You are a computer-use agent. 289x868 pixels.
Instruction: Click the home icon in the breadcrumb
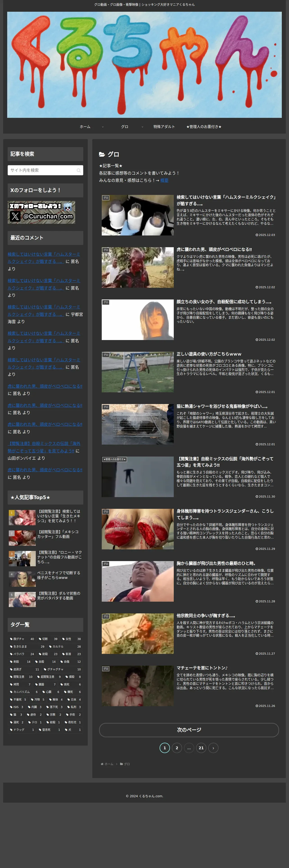tap(102, 764)
